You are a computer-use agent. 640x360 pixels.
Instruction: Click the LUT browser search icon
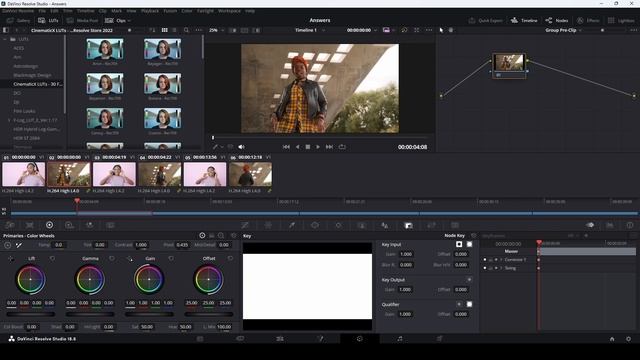186,30
